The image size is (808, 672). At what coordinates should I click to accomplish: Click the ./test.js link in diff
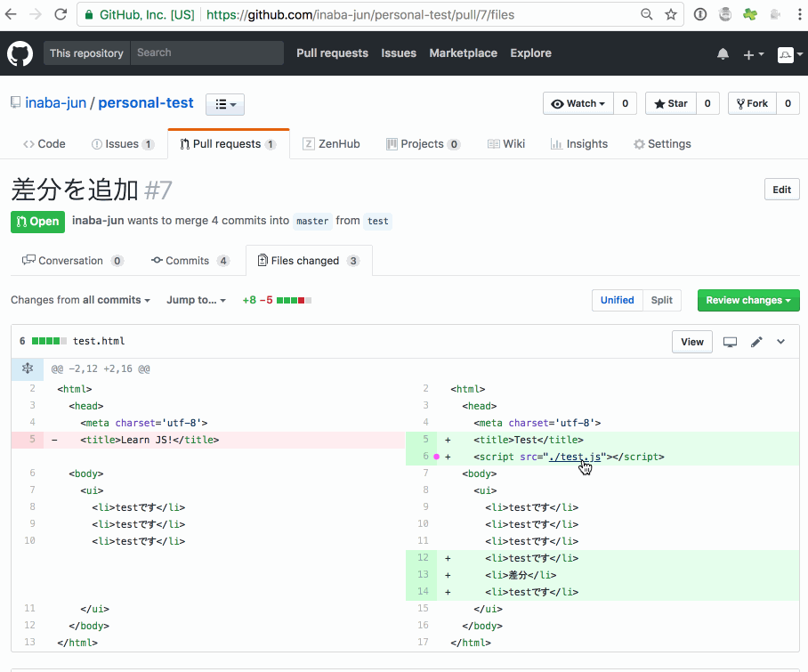coord(575,457)
